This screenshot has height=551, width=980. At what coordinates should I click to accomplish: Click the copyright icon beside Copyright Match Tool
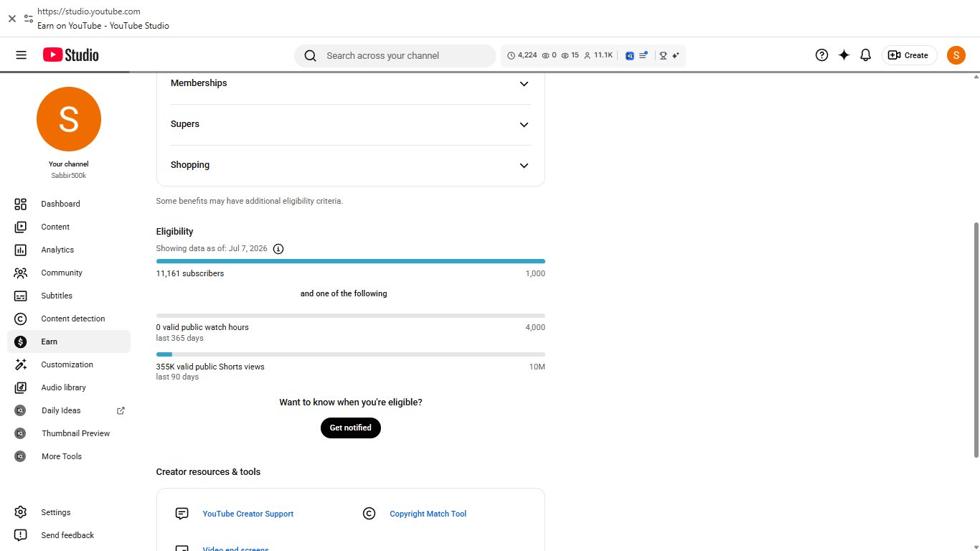(x=369, y=514)
